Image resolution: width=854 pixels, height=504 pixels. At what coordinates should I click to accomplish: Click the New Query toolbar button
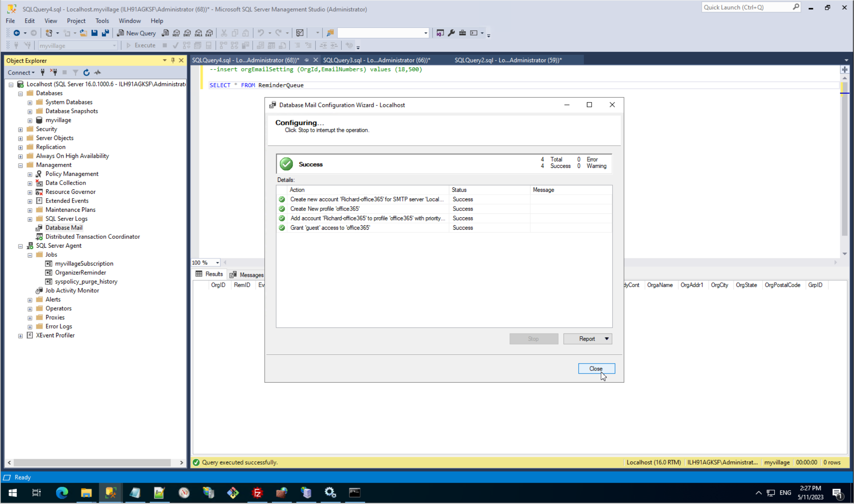click(x=136, y=33)
